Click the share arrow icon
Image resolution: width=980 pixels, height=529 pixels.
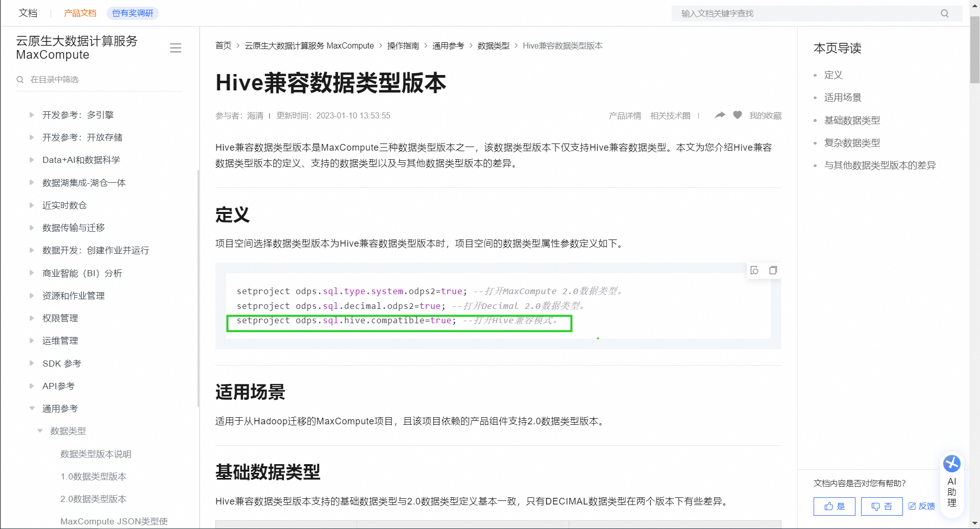pos(720,115)
